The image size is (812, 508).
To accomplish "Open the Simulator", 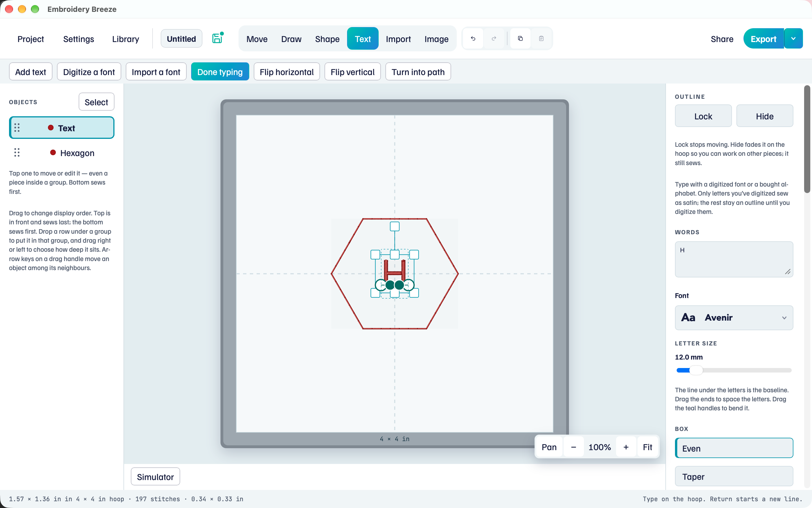I will 155,476.
